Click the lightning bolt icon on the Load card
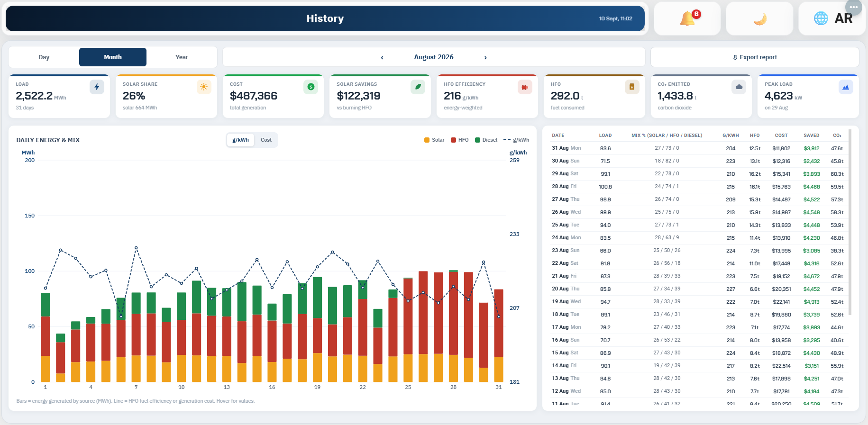868x425 pixels. coord(97,87)
